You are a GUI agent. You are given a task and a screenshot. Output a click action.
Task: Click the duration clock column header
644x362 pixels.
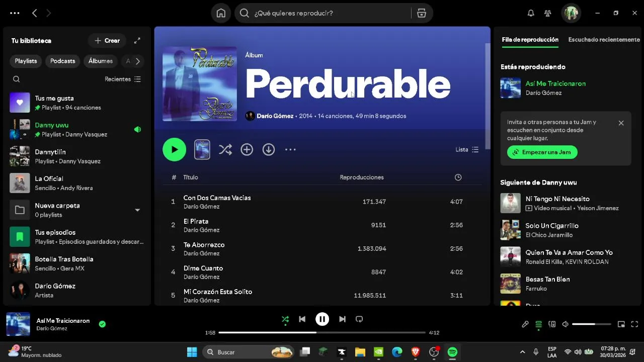point(458,177)
